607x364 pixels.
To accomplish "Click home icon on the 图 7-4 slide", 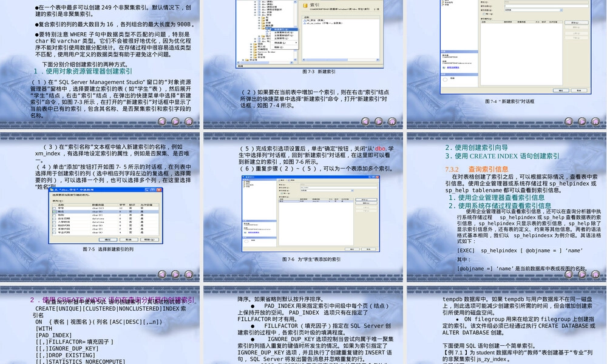I will [x=595, y=121].
